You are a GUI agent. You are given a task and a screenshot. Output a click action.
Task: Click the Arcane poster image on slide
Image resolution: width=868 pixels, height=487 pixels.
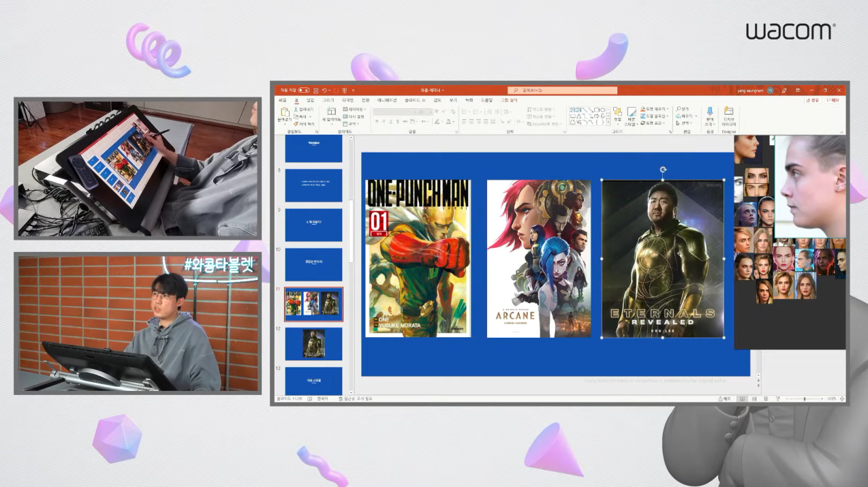click(x=538, y=258)
